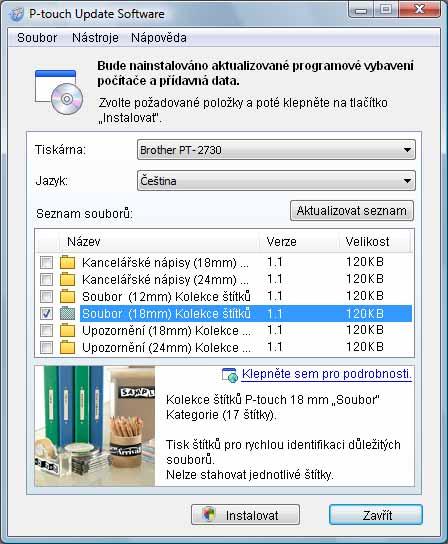This screenshot has height=544, width=448.
Task: Open the Soubor menu
Action: coord(37,37)
